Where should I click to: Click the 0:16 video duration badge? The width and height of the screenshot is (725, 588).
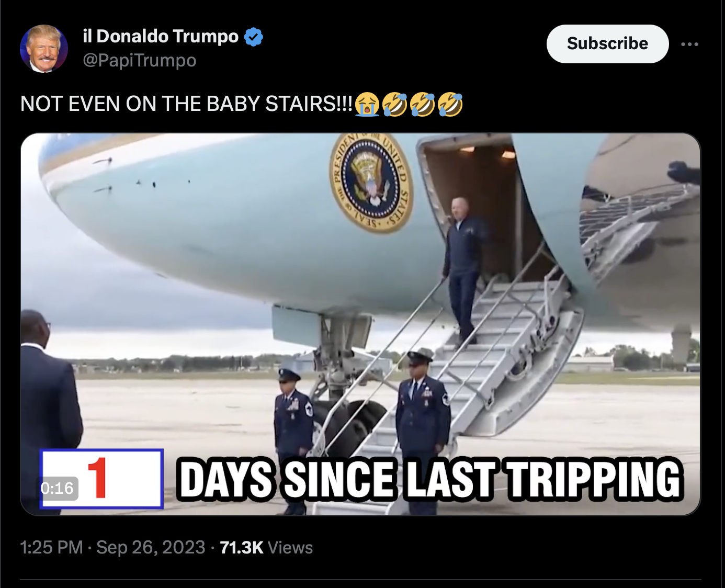[x=57, y=489]
